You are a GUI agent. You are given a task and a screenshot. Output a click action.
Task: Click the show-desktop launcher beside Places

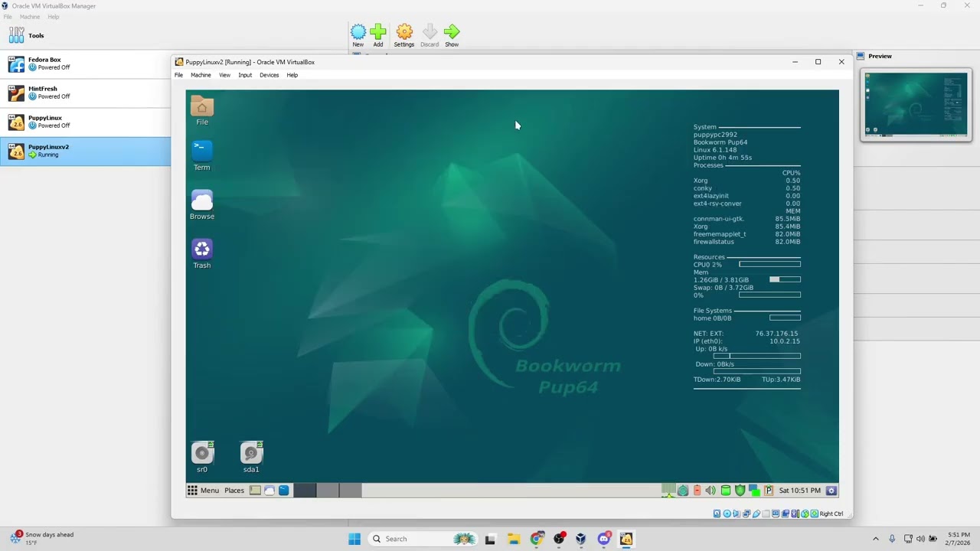[x=255, y=491]
